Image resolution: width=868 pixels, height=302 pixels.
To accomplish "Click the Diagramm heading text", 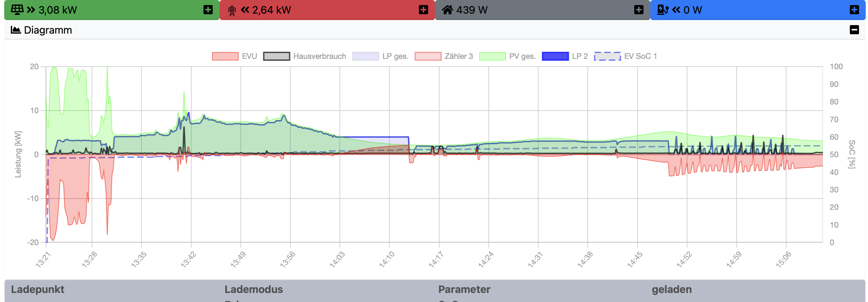I will coord(48,30).
